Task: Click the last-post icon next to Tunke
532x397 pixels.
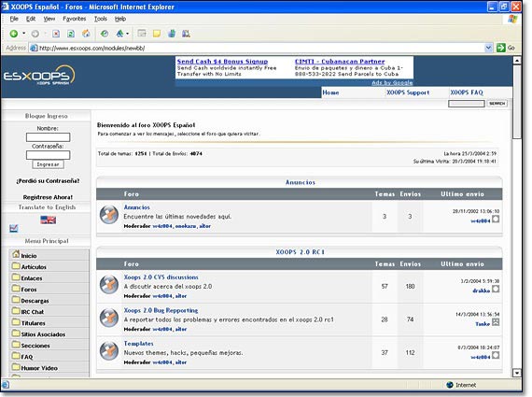Action: 496,322
